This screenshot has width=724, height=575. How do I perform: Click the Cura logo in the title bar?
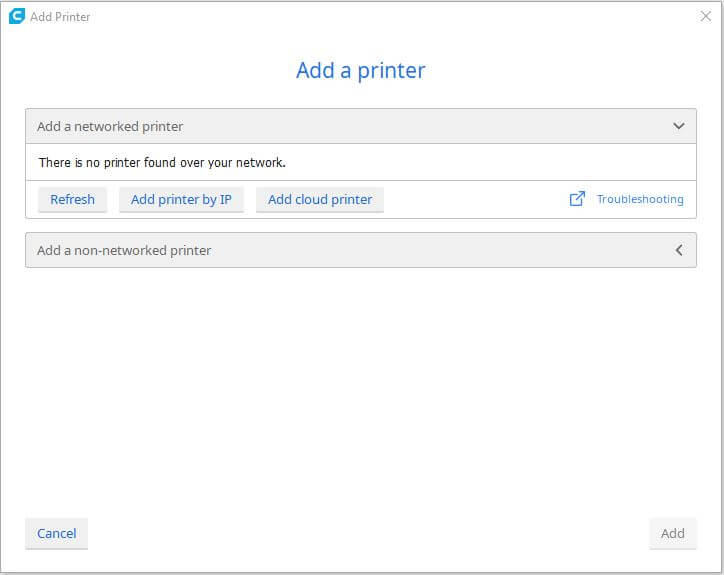[x=16, y=16]
